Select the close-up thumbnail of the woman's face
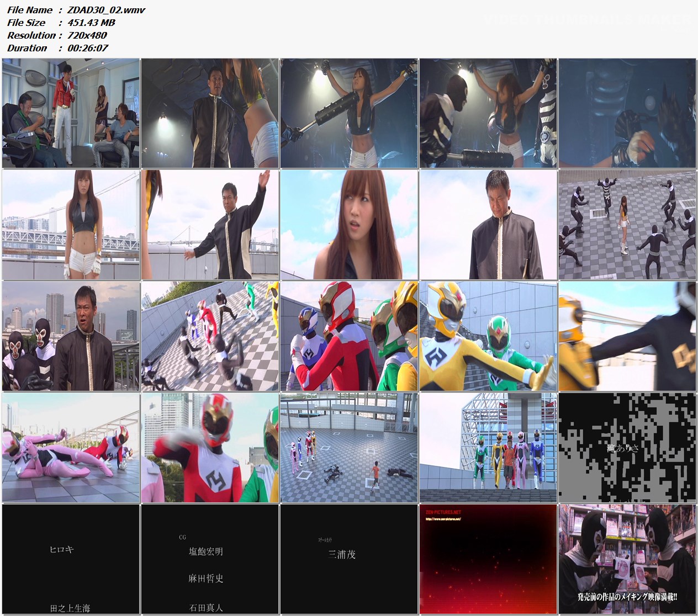 click(x=349, y=225)
